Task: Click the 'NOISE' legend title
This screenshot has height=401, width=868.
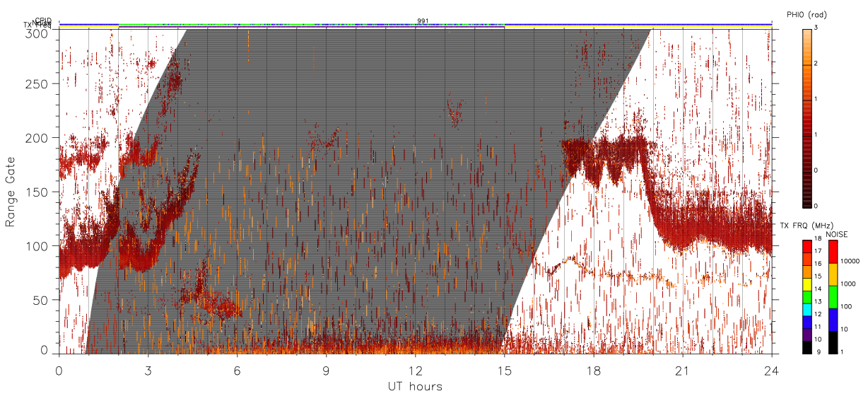Action: point(837,233)
